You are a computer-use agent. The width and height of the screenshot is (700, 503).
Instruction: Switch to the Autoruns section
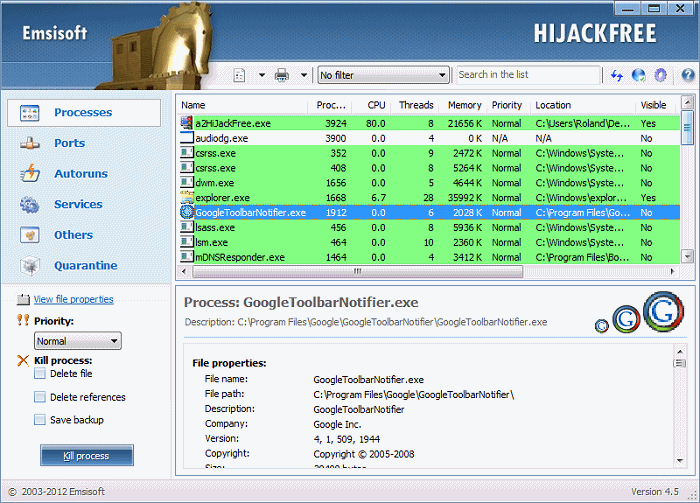click(x=80, y=174)
